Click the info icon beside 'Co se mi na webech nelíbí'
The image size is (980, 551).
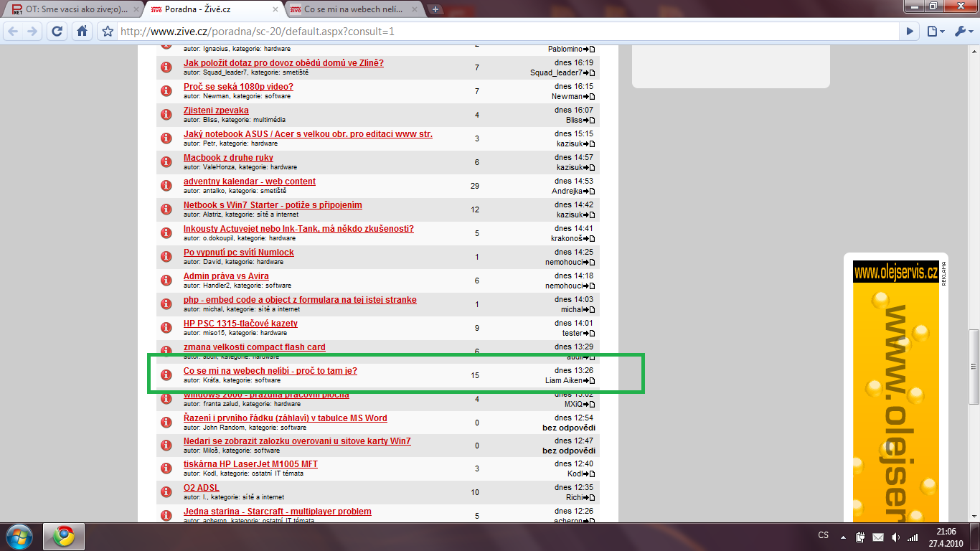166,375
